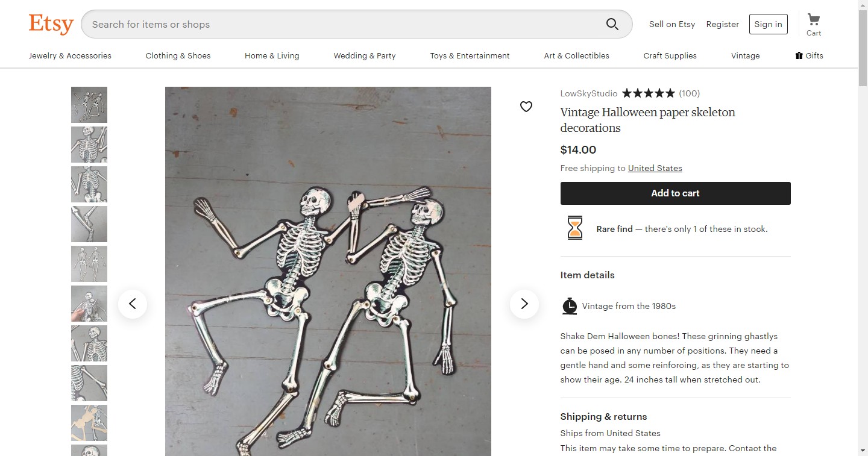Open the Gifts section
The height and width of the screenshot is (456, 868).
point(809,55)
